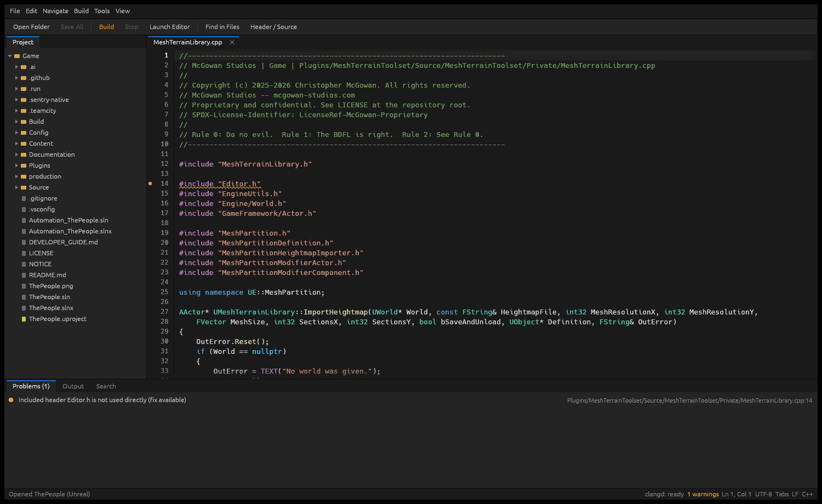Expand the Build folder arrow

[x=16, y=122]
